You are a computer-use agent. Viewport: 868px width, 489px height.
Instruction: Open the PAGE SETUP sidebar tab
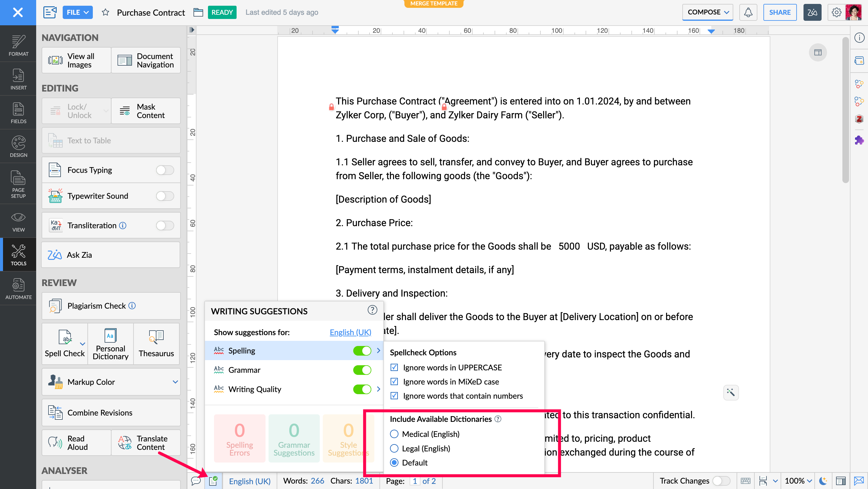18,184
